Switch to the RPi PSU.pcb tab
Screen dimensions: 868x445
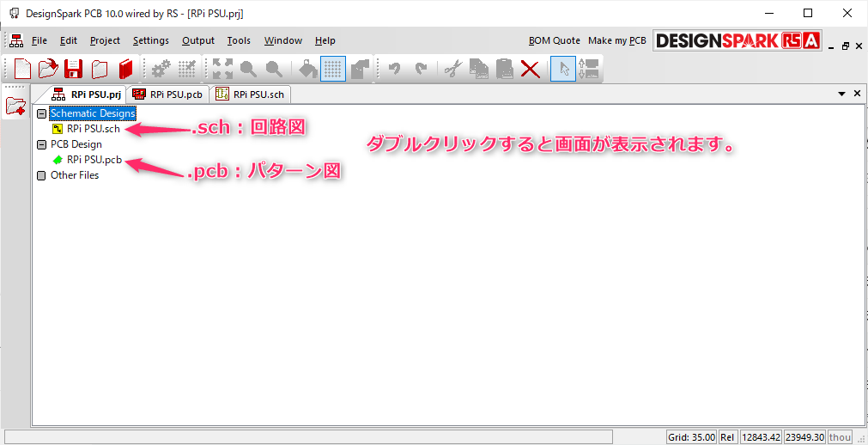pos(168,94)
